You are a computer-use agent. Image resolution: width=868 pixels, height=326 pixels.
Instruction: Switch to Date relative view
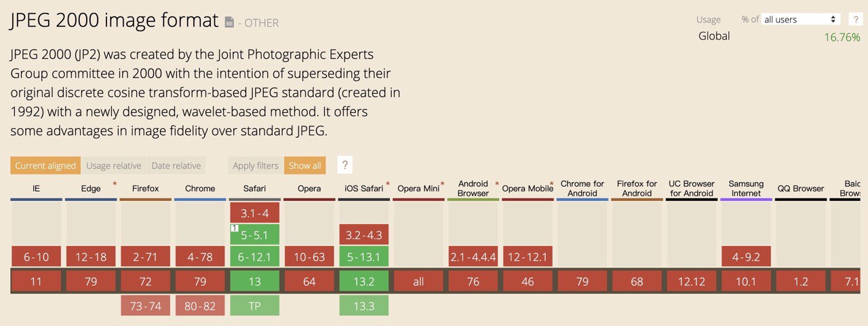176,166
